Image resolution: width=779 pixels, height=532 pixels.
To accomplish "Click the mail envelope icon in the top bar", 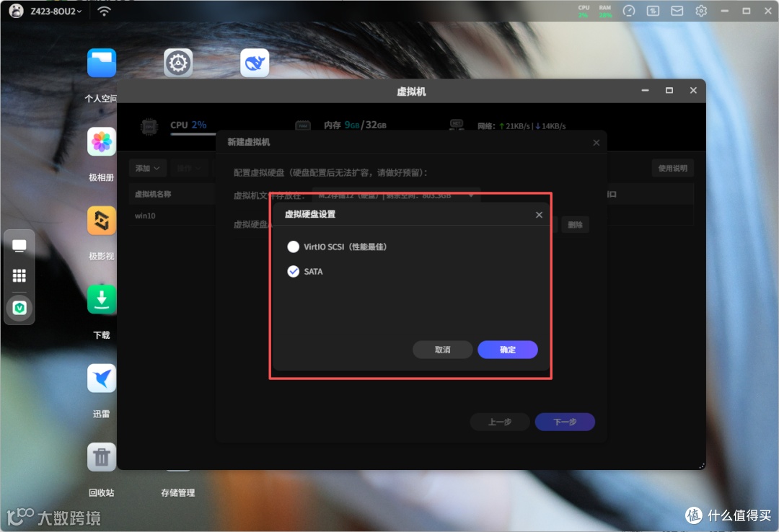I will click(x=677, y=11).
